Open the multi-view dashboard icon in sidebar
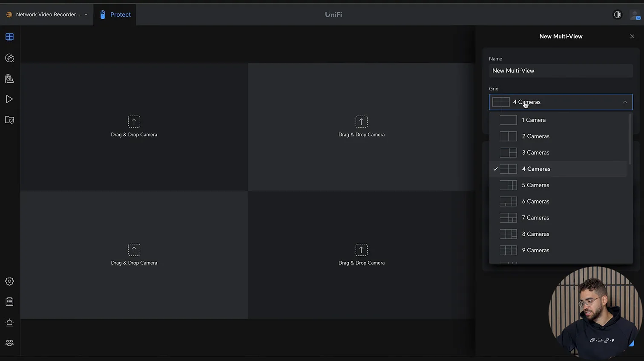This screenshot has height=361, width=644. (9, 37)
